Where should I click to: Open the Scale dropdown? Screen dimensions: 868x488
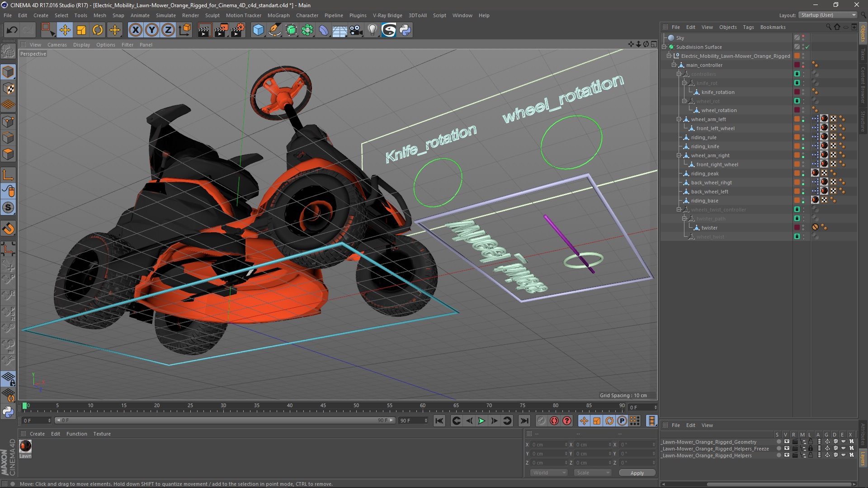592,473
